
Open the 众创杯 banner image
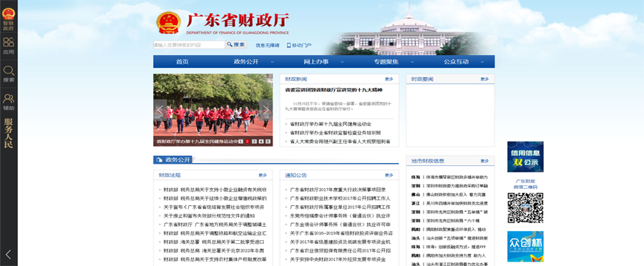point(525,246)
